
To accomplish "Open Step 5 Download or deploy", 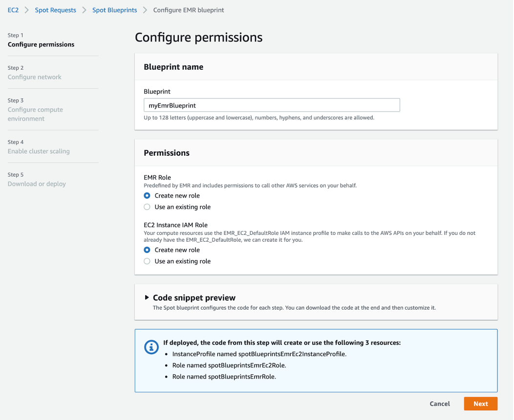I will 37,184.
